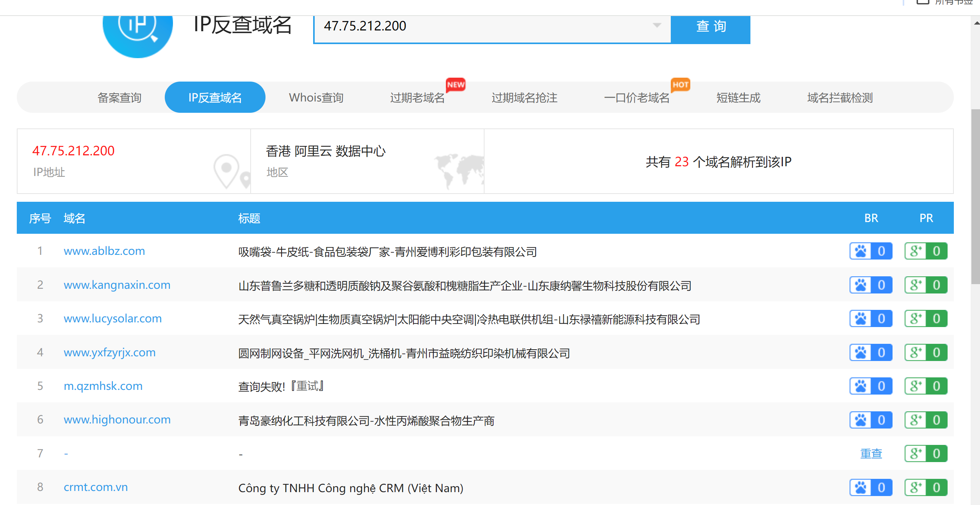
Task: Select the IP反查域名 tab
Action: click(x=215, y=97)
